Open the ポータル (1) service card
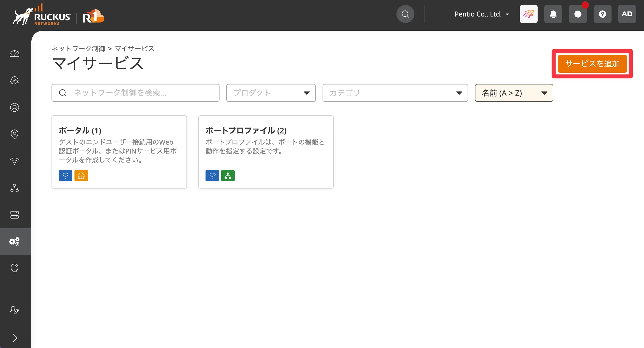Viewport: 644px width, 348px height. 119,152
